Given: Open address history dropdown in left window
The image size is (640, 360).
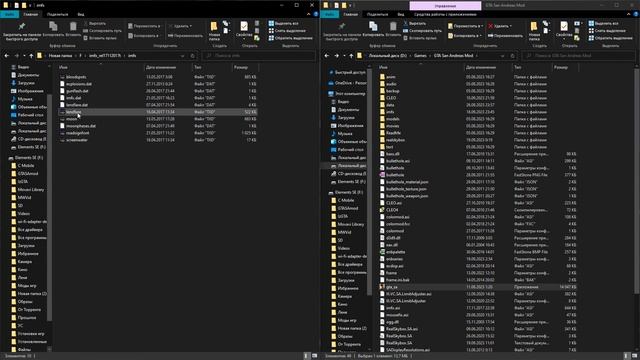Looking at the screenshot, I should point(182,56).
